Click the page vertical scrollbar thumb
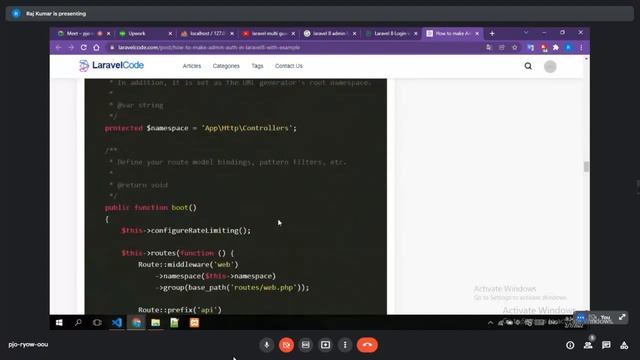Image resolution: width=640 pixels, height=360 pixels. tap(586, 167)
